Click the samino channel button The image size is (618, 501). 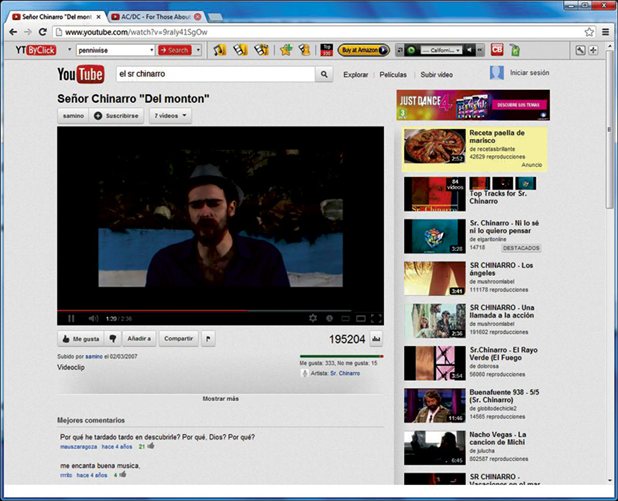(73, 115)
